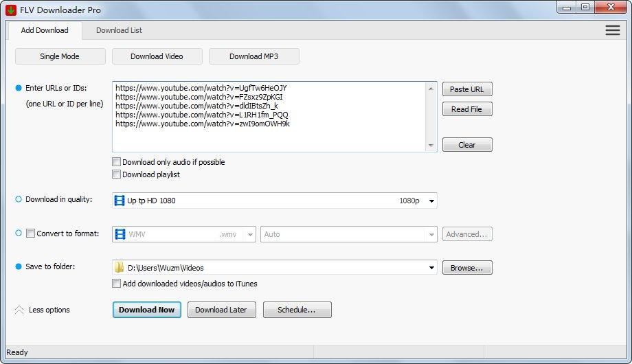Click the circle beside Convert to format
The image size is (632, 364).
coord(18,233)
